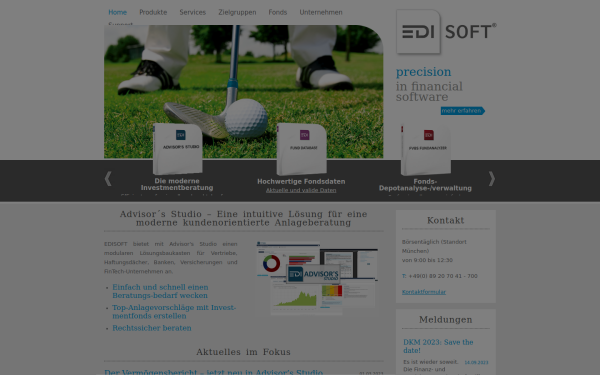Image resolution: width=600 pixels, height=375 pixels.
Task: Click the 'Aktuelles im Fokus' heading
Action: point(243,352)
